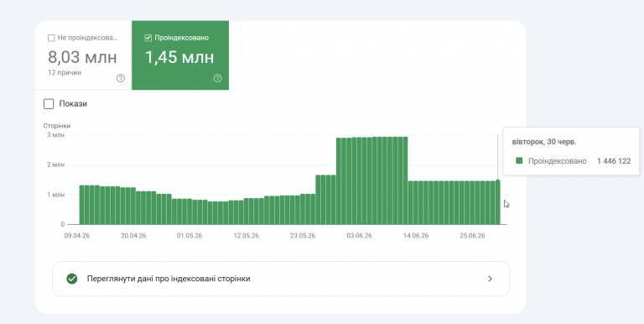The height and width of the screenshot is (324, 644).
Task: Tick the 'Покази' checkbox
Action: click(49, 103)
